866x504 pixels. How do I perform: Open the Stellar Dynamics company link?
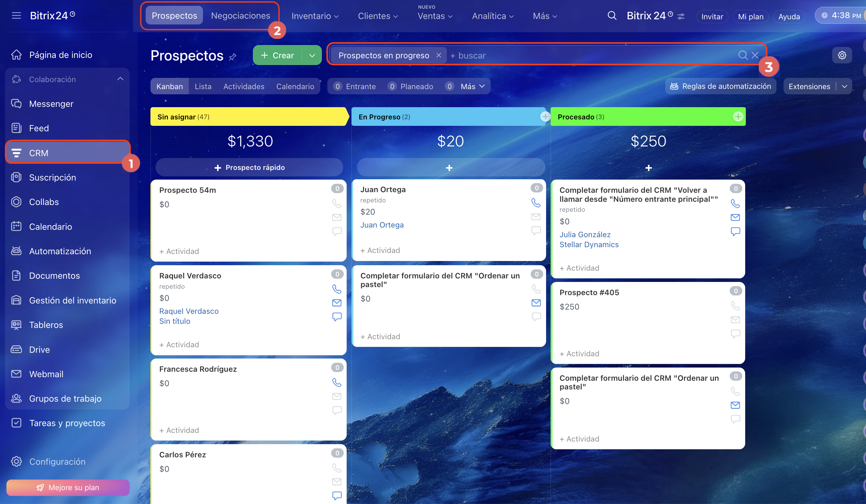589,245
